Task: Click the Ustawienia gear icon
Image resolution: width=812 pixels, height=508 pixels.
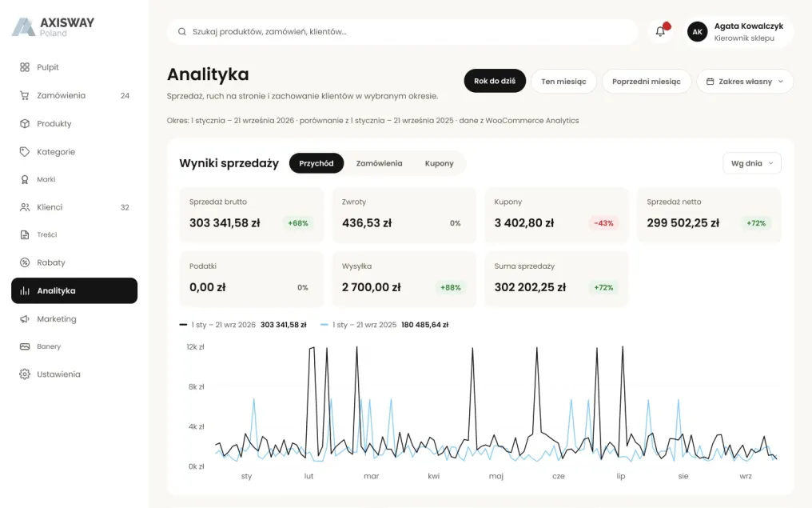Action: pyautogui.click(x=24, y=374)
